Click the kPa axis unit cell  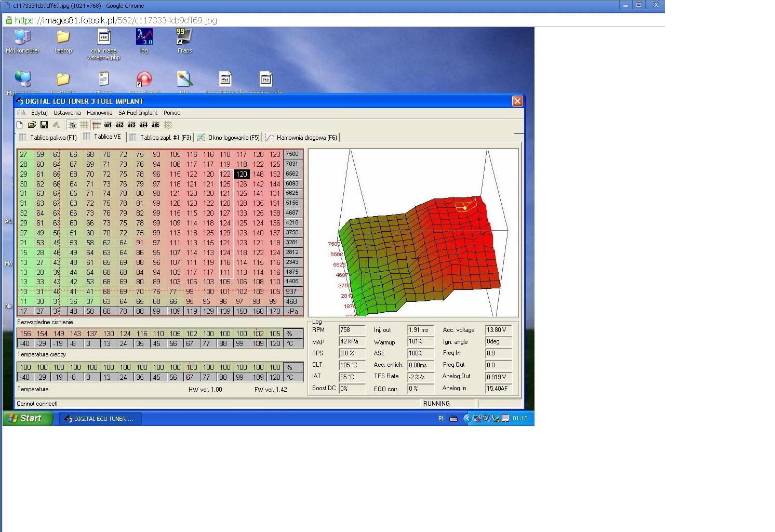(292, 311)
